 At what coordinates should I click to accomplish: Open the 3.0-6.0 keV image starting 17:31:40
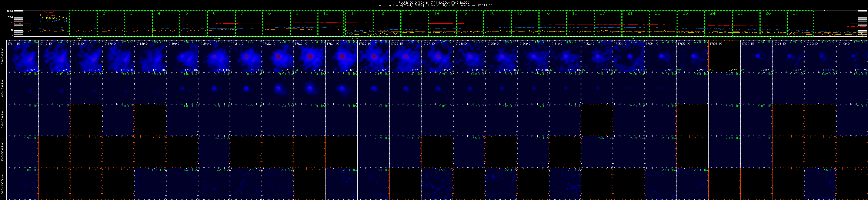[x=565, y=56]
